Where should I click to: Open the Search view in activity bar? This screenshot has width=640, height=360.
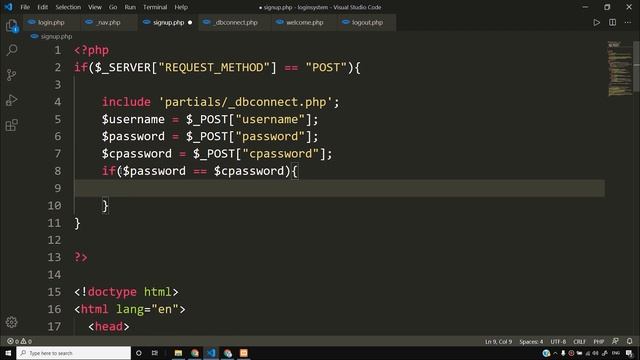12,50
